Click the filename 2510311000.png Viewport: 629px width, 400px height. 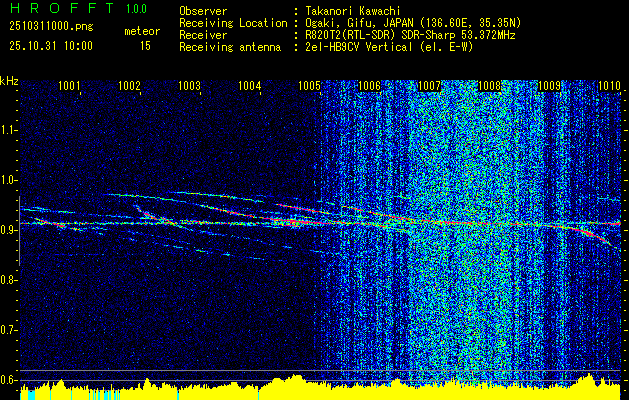[51, 27]
